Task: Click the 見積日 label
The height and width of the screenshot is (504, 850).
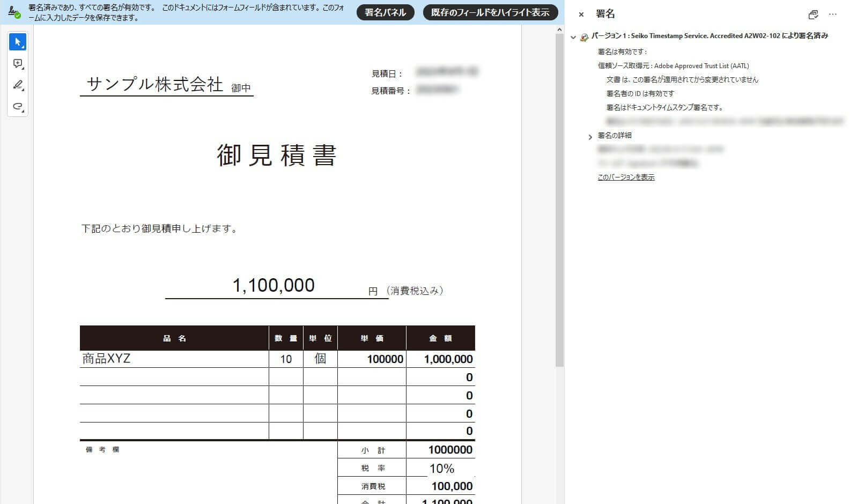Action: point(387,73)
